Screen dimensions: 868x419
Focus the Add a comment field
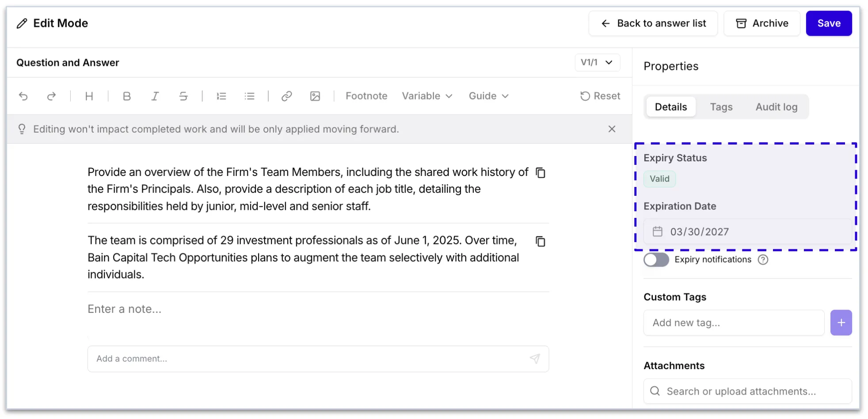point(318,359)
